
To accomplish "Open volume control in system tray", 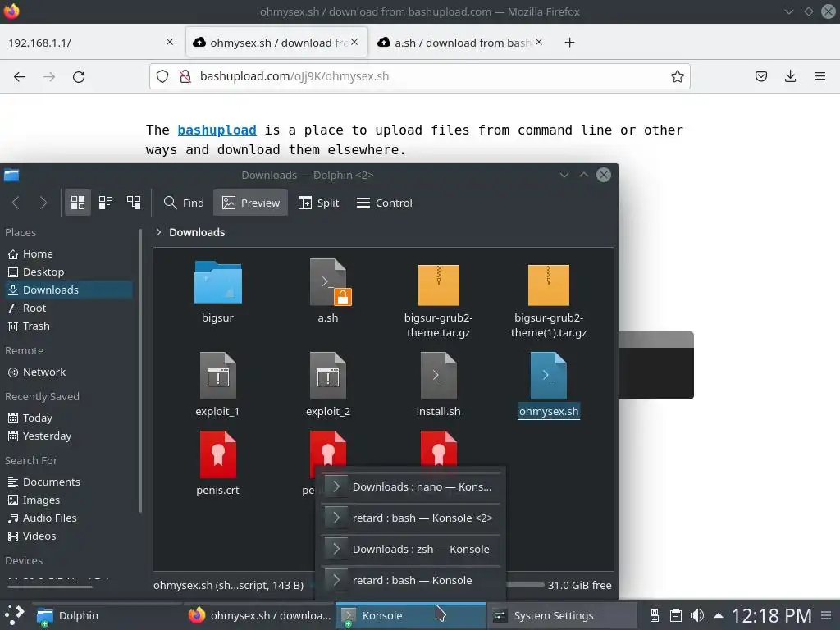I will click(697, 615).
